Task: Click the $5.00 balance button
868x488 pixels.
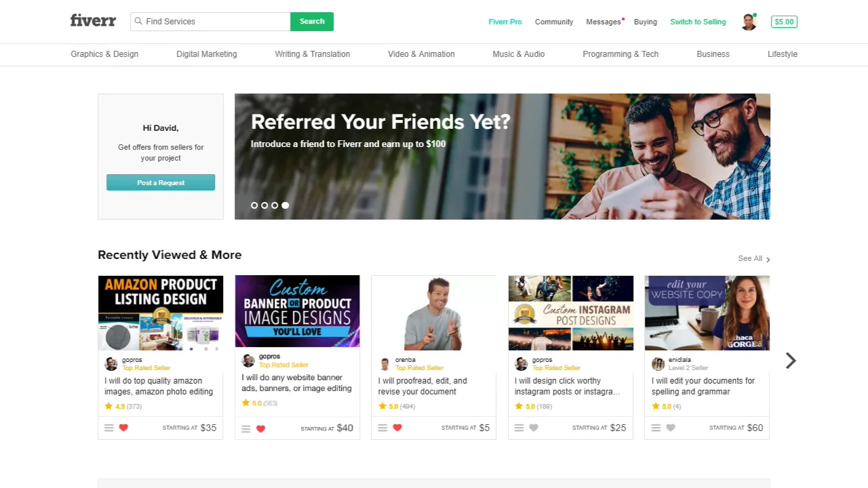Action: pyautogui.click(x=784, y=22)
